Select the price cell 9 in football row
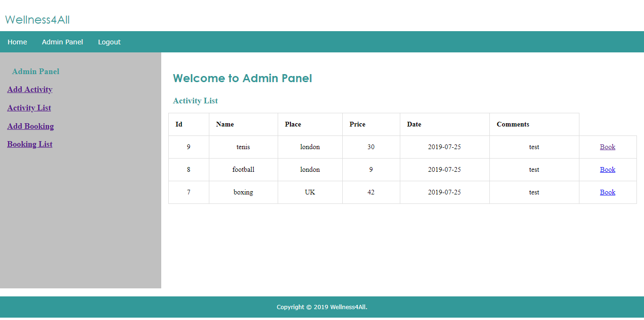644x320 pixels. [x=371, y=170]
